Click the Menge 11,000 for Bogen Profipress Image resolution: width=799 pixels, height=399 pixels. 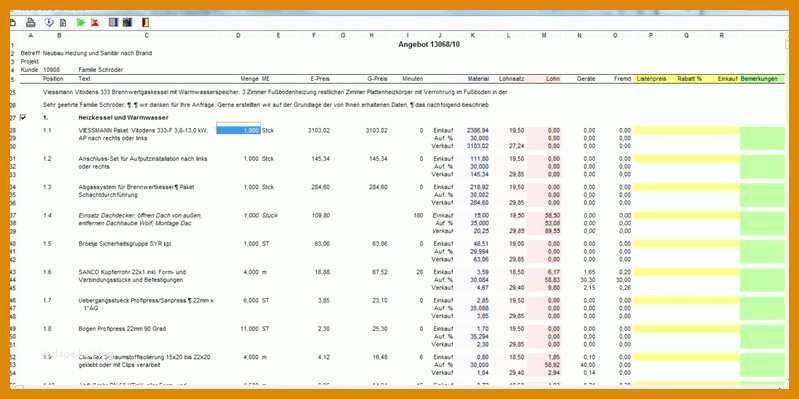(250, 329)
